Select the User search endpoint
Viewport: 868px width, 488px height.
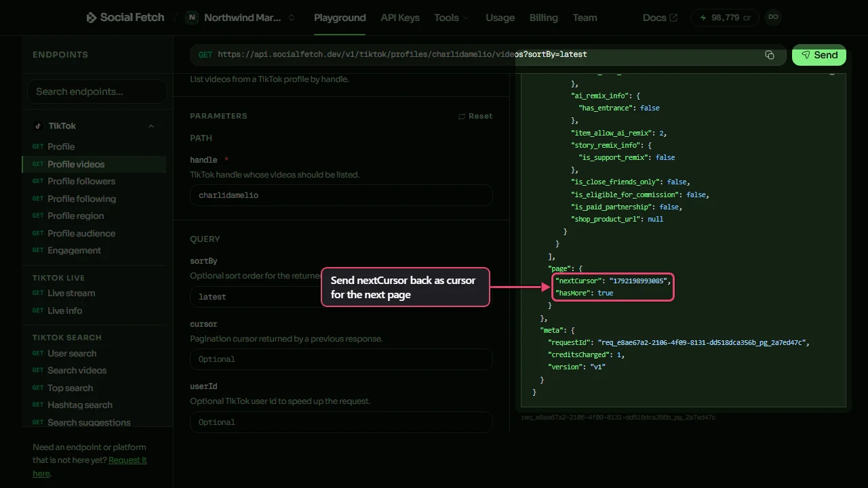[x=94, y=353]
